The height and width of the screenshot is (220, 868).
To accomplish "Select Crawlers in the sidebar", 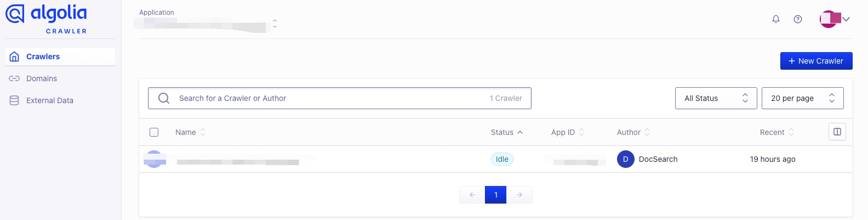I will 43,57.
